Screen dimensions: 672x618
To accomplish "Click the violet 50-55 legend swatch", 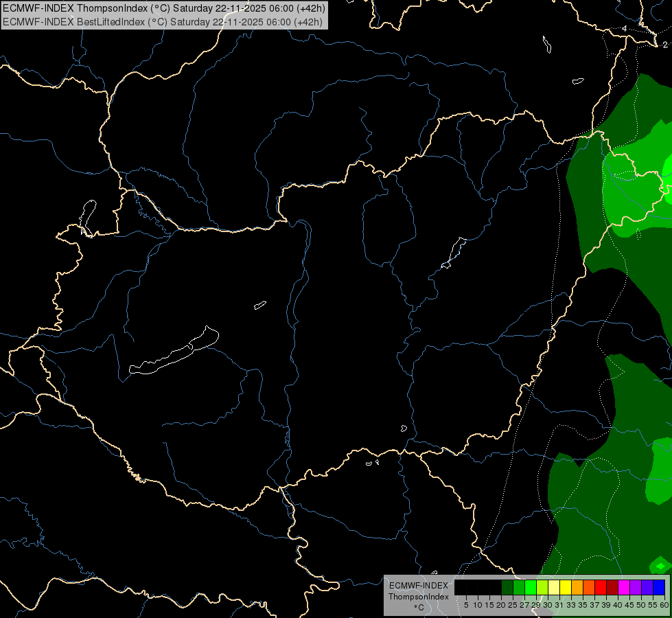I will [647, 587].
